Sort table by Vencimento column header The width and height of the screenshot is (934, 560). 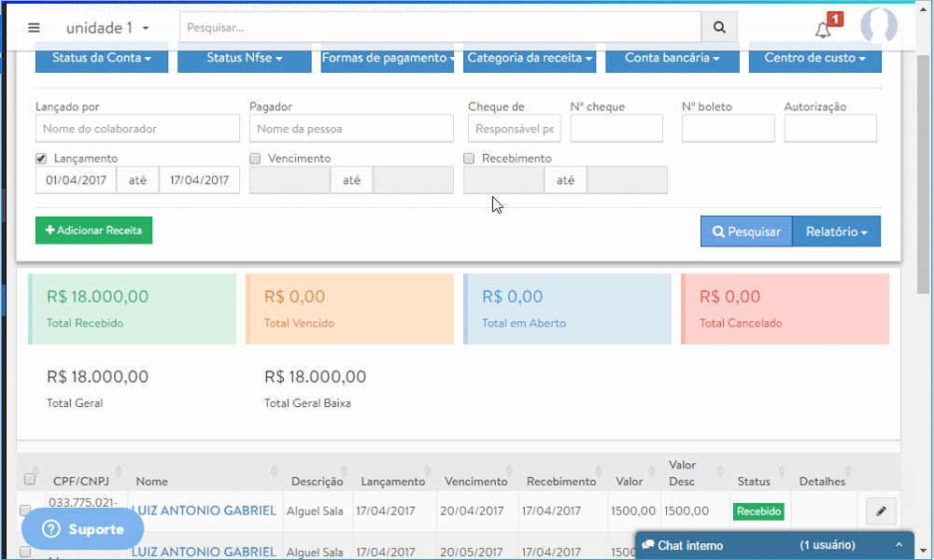475,482
